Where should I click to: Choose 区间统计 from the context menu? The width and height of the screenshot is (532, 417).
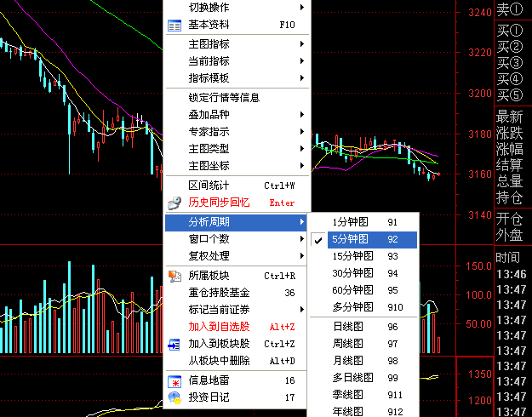click(x=237, y=186)
